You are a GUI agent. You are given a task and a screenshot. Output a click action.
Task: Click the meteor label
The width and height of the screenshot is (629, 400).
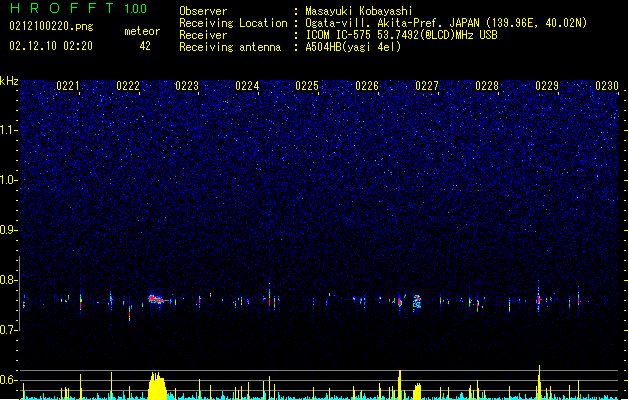coord(142,31)
